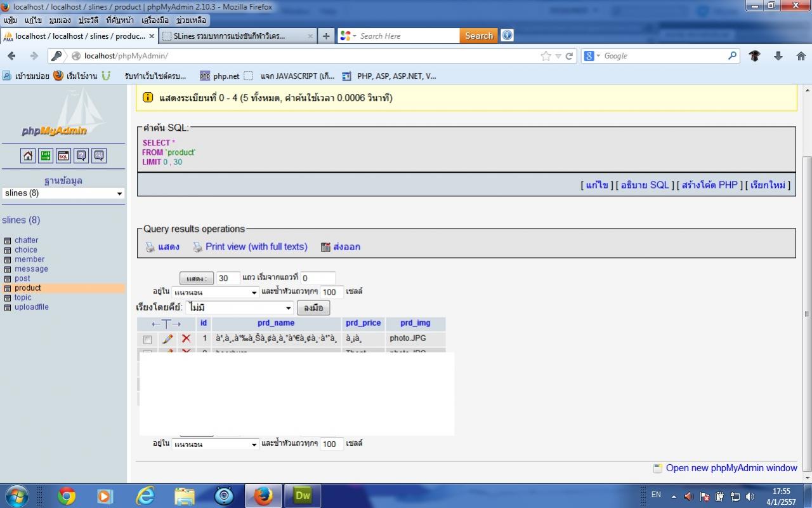Select the product table in sidebar
Viewport: 812px width, 508px height.
28,288
